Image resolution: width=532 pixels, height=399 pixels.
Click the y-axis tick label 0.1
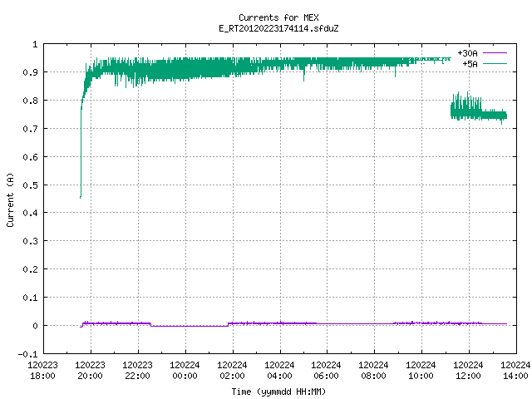click(x=30, y=298)
